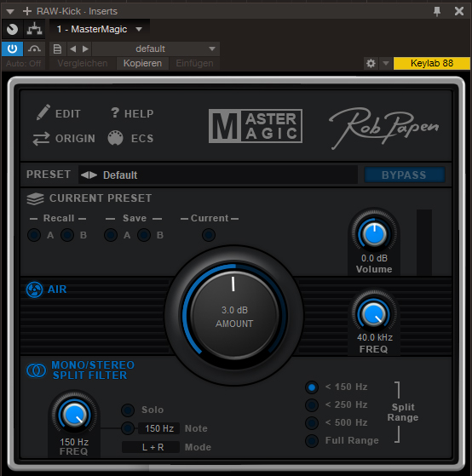The image size is (472, 476).
Task: Click the plugin power activate button
Action: (12, 49)
